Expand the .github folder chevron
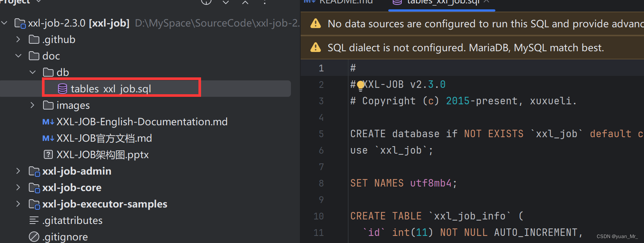The height and width of the screenshot is (243, 644). point(18,40)
